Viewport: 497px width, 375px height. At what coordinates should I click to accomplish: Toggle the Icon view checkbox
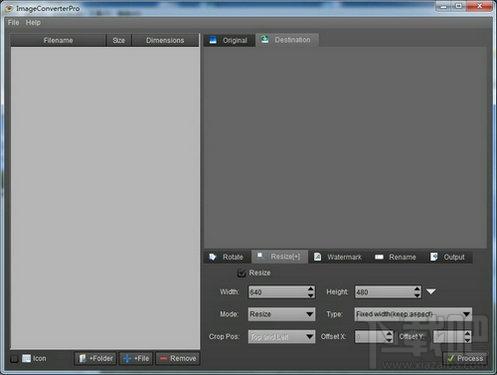(x=14, y=359)
